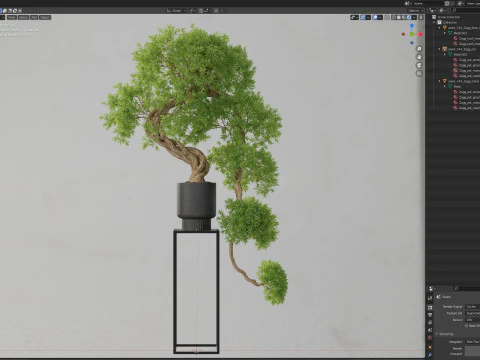Click the new scene button beside Scene field
Image resolution: width=480 pixels, height=360 pixels.
[447, 3]
